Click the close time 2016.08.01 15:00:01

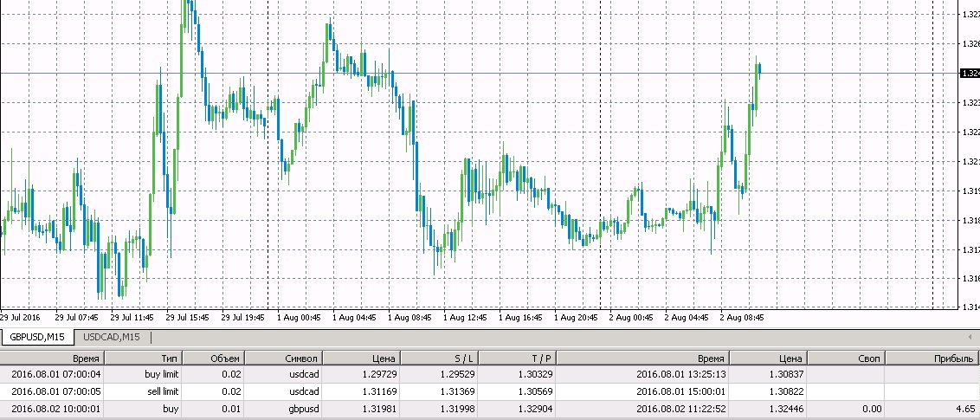pos(681,392)
